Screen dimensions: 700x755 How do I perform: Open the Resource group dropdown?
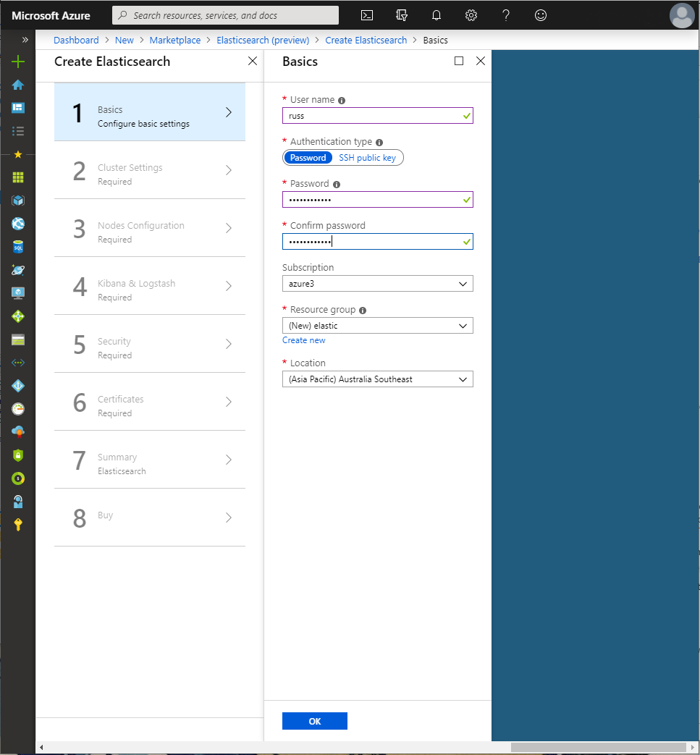click(377, 325)
